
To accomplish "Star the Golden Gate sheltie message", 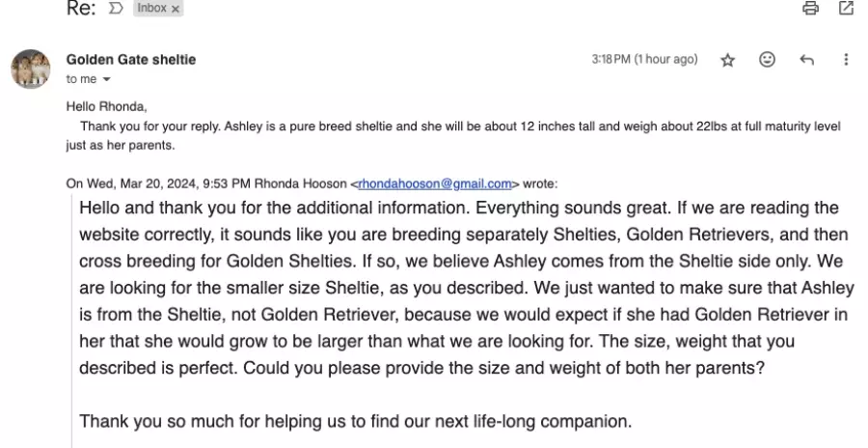I will coord(727,60).
